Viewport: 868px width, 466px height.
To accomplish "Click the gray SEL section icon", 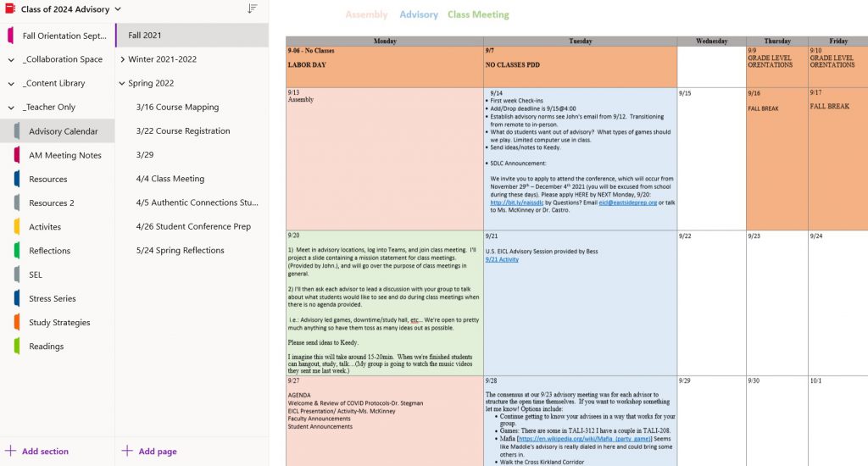I will coord(17,275).
